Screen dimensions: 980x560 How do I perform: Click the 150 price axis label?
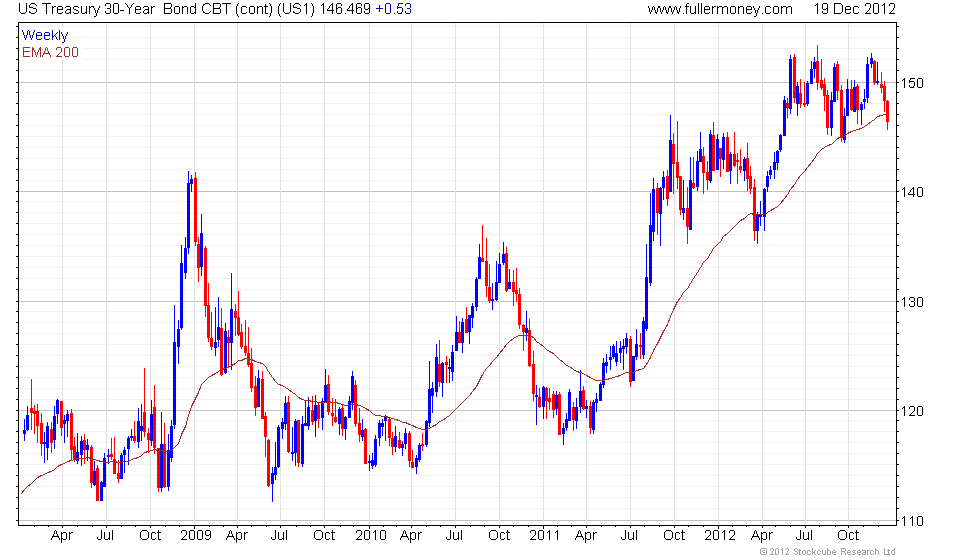point(911,83)
